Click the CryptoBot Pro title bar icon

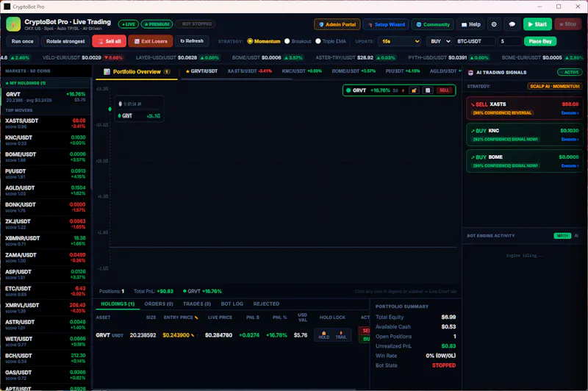[x=7, y=7]
